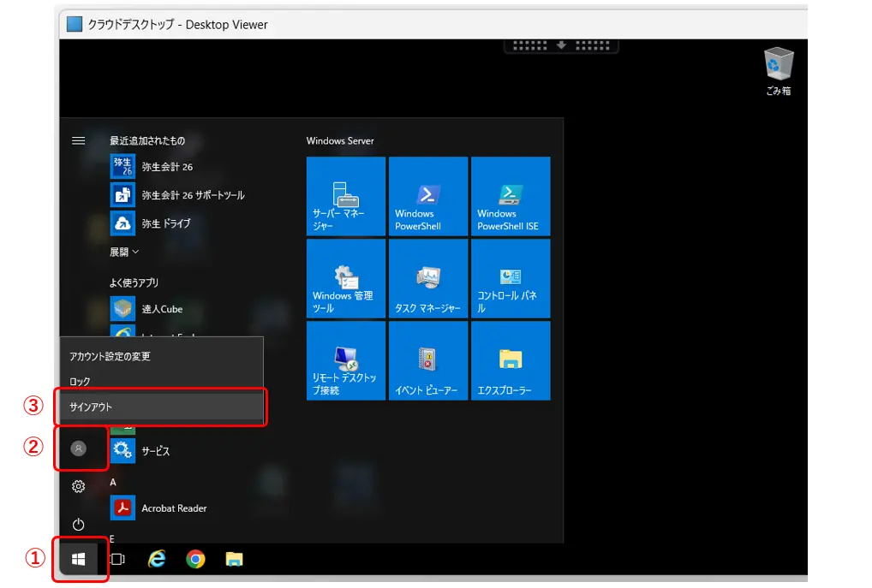Click the Windows Start button
Image resolution: width=872 pixels, height=588 pixels.
point(79,559)
